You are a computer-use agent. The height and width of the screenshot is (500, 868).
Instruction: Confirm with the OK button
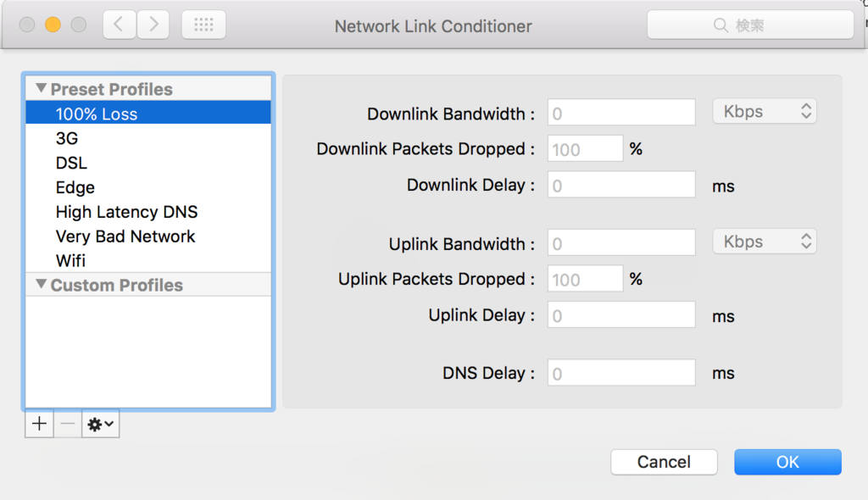click(787, 462)
